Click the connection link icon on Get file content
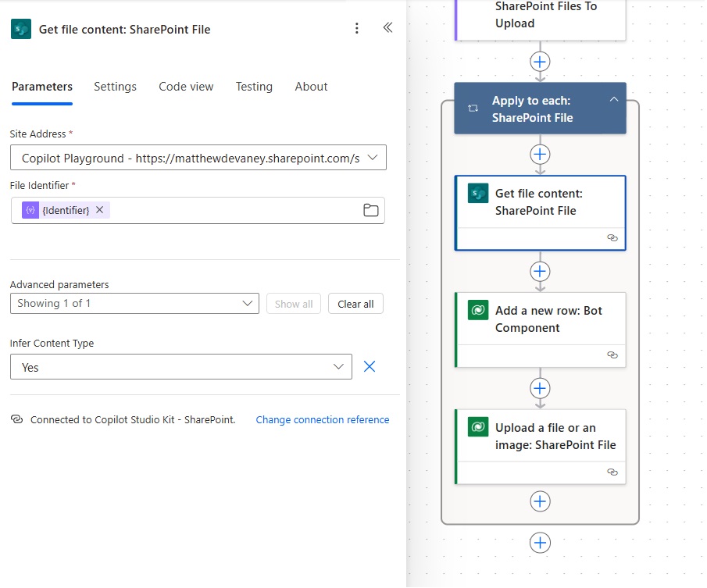Viewport: 707px width, 588px height. [x=612, y=238]
